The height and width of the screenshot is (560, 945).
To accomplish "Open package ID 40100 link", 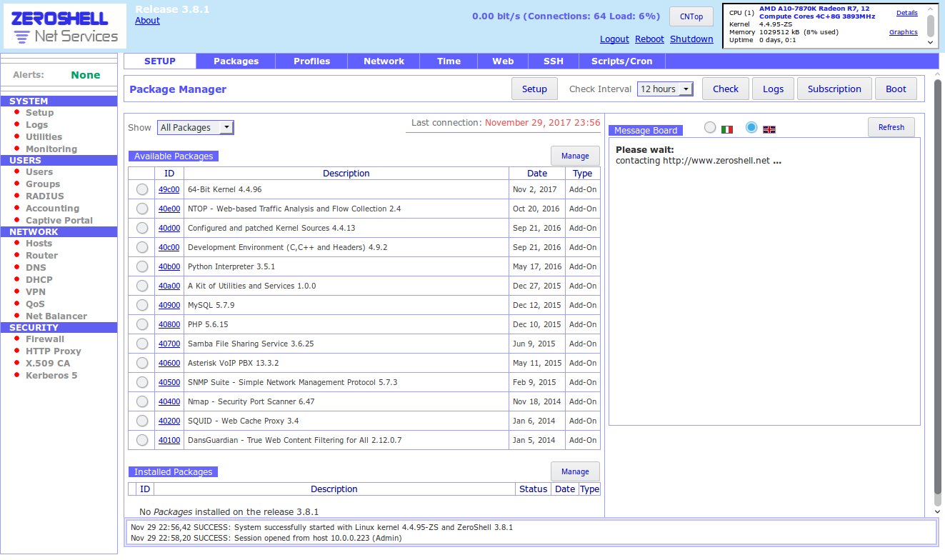I will [169, 440].
